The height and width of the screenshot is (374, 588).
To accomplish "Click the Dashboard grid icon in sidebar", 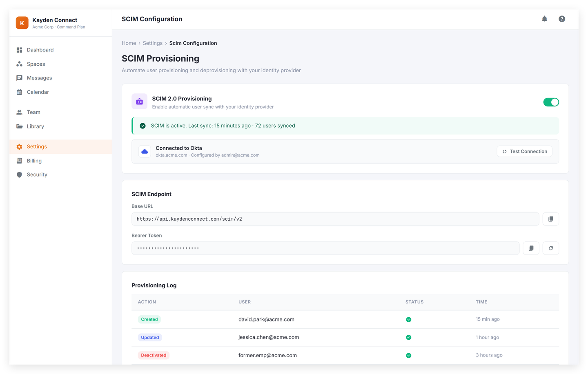I will click(x=19, y=50).
